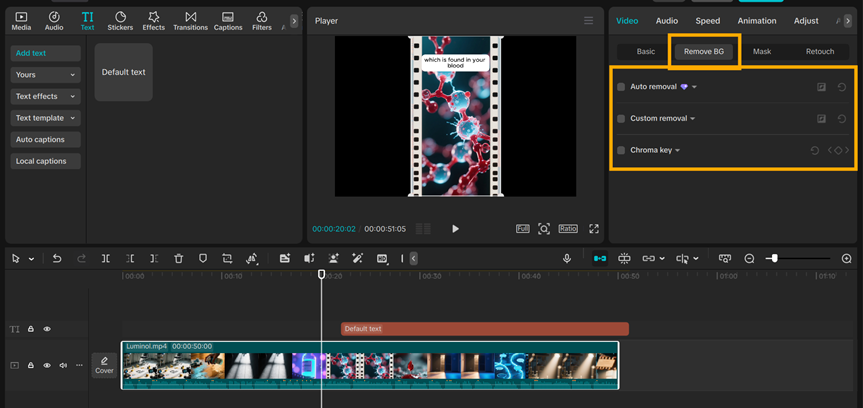Viewport: 863px width, 408px height.
Task: Open the Stickers panel
Action: click(120, 21)
